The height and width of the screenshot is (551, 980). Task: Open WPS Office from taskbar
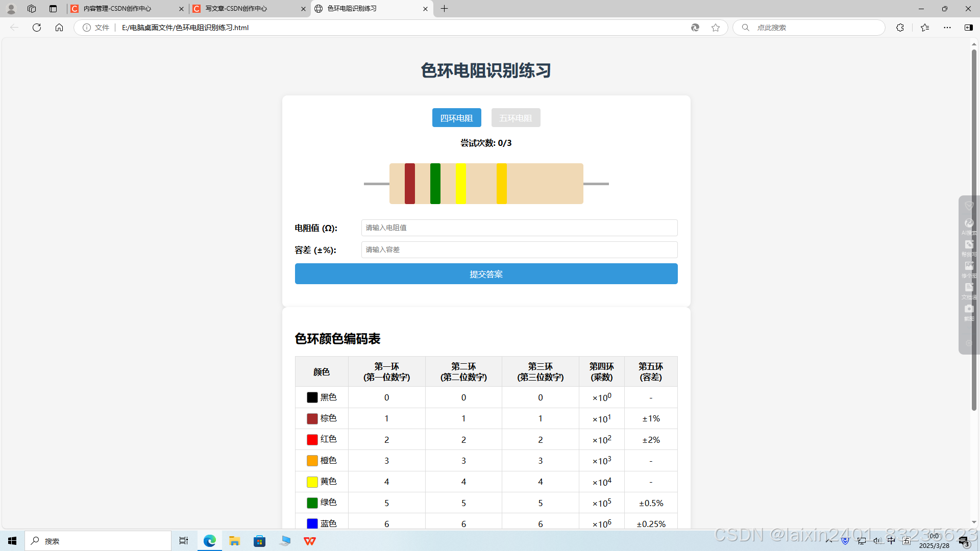pyautogui.click(x=310, y=541)
